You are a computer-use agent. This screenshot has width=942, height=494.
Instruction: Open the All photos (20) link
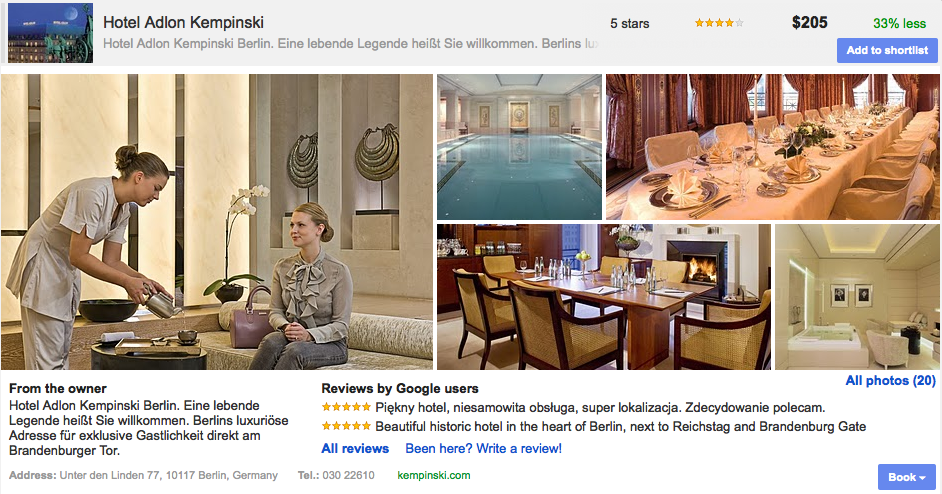(890, 380)
